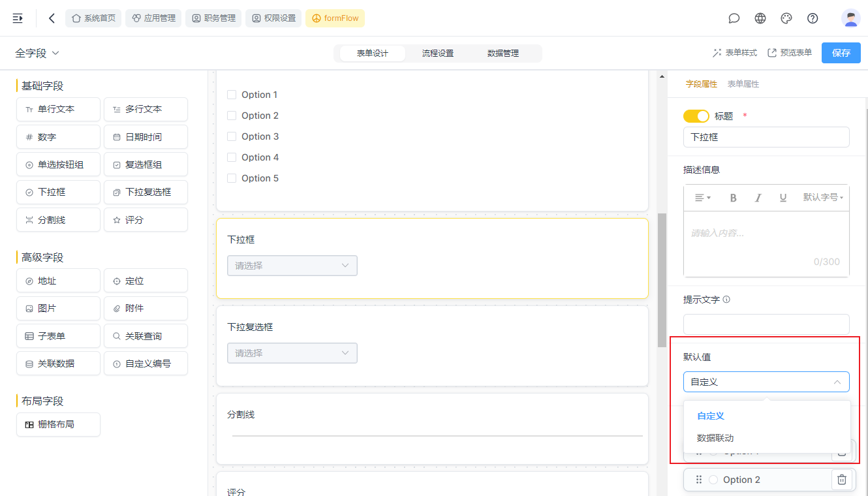This screenshot has width=868, height=496.
Task: Open the 下拉框 请选择 dropdown
Action: click(x=292, y=266)
